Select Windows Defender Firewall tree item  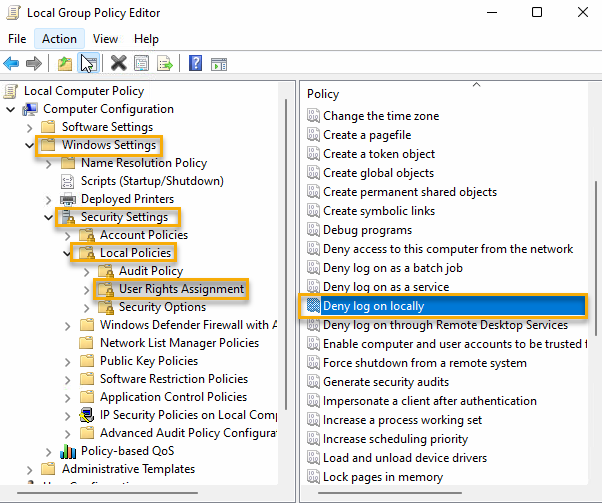pyautogui.click(x=189, y=325)
